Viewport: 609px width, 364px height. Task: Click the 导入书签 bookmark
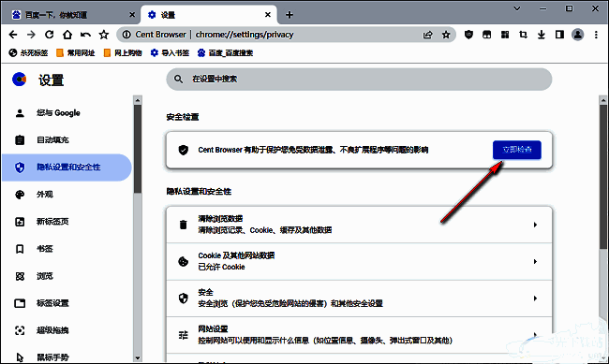click(x=170, y=52)
